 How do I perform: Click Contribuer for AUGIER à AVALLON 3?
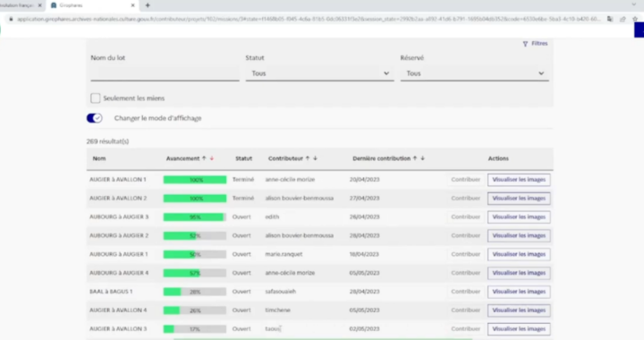click(465, 329)
